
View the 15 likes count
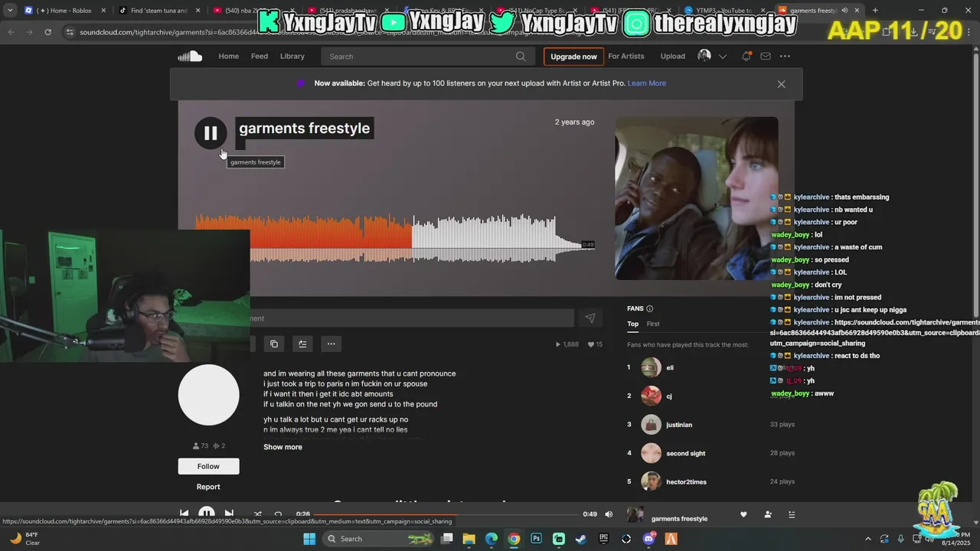[595, 344]
